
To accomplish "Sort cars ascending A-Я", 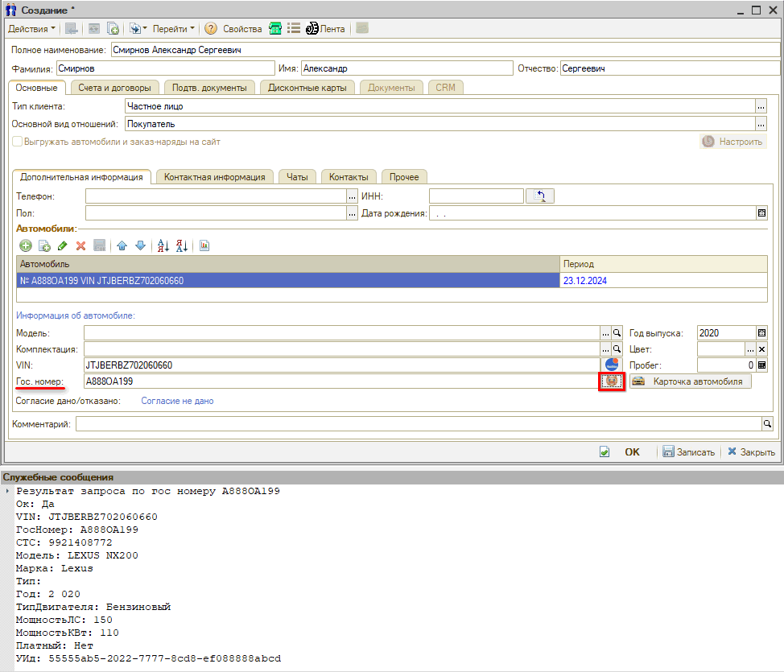I will point(163,245).
